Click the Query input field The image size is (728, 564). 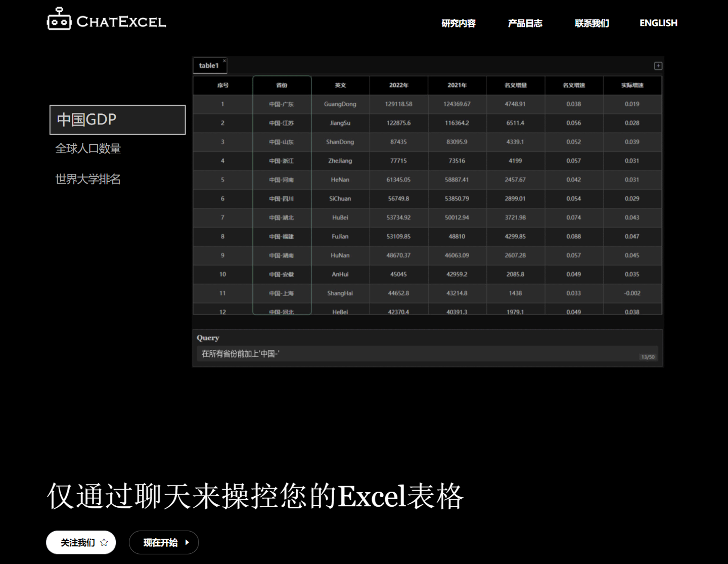(x=427, y=353)
